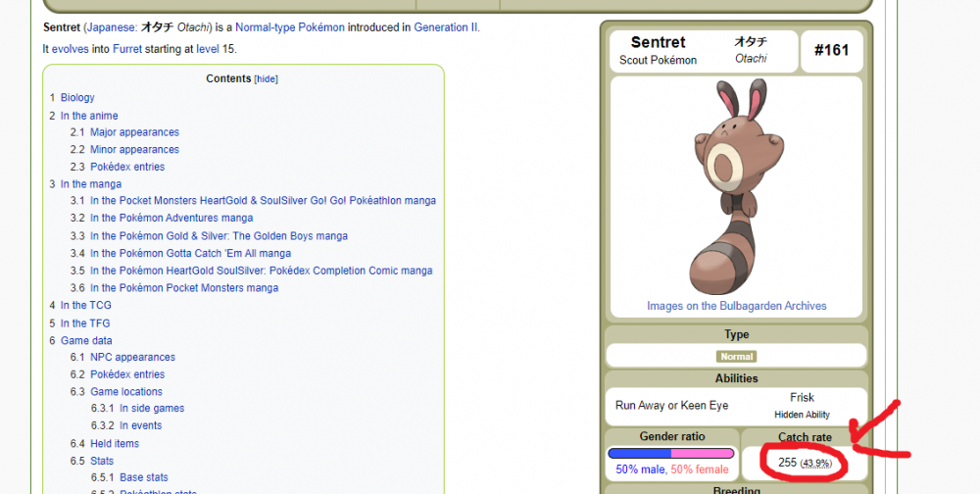Open the Generation II link
The image size is (980, 494).
coord(445,27)
